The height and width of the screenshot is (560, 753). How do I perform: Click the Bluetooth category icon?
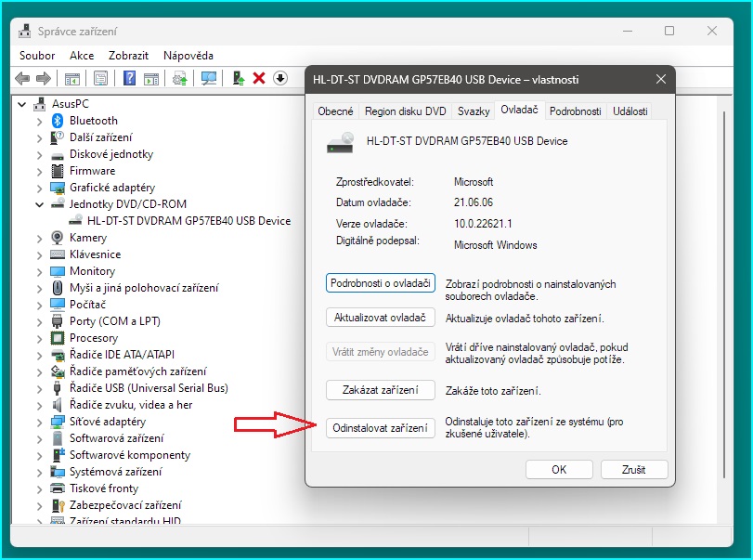(58, 121)
